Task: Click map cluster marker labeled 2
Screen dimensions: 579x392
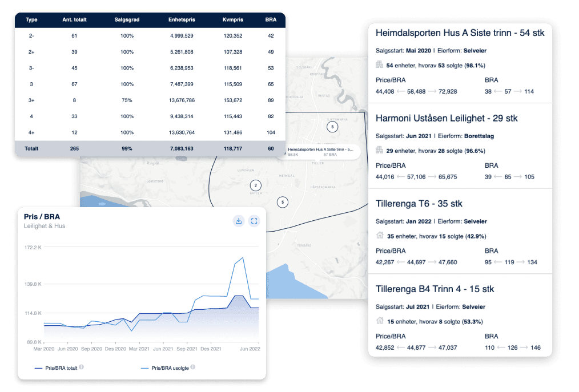Action: pyautogui.click(x=256, y=185)
